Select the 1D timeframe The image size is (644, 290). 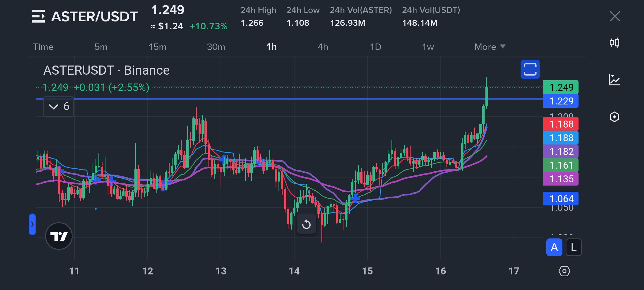click(x=375, y=47)
